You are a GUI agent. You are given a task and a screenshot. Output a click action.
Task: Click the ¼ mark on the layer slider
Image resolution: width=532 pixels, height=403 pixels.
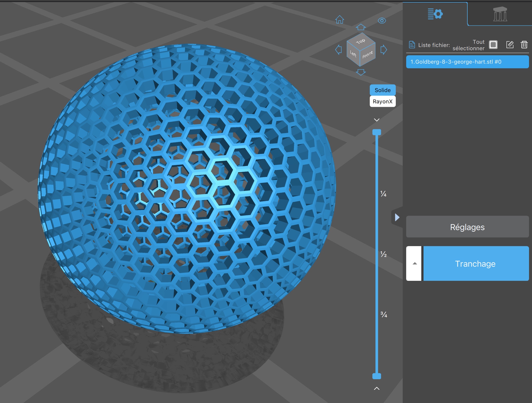[383, 194]
